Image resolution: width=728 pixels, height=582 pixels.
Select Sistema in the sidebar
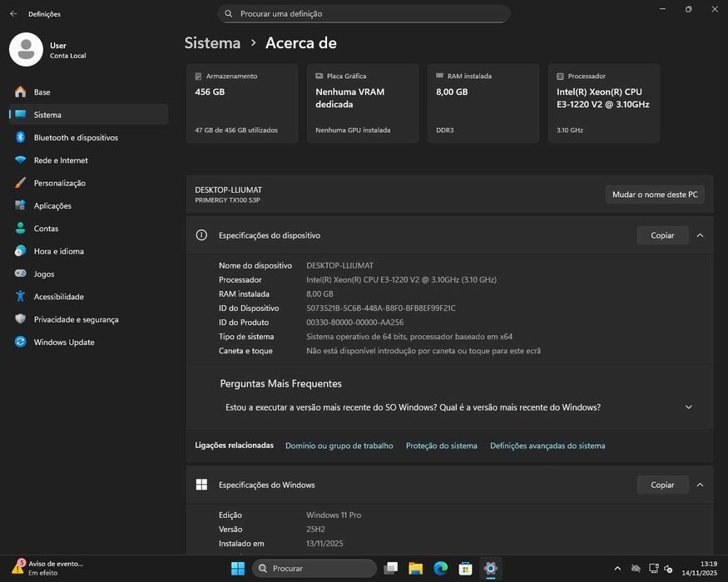click(89, 115)
